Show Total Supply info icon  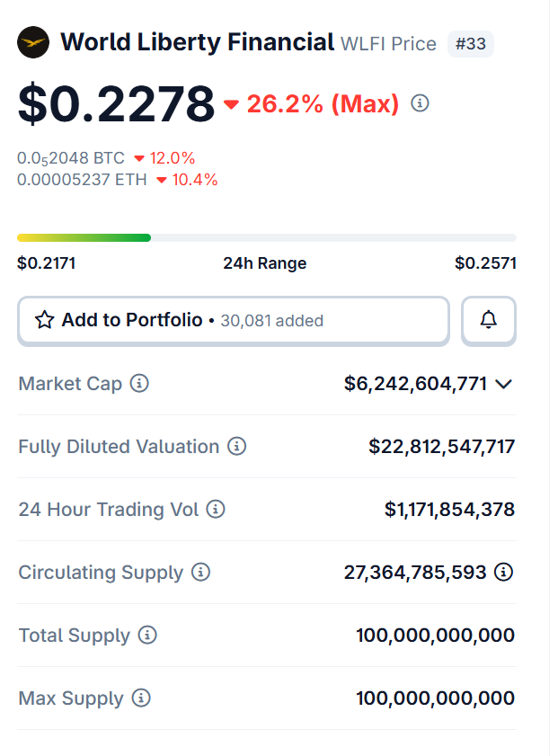147,635
